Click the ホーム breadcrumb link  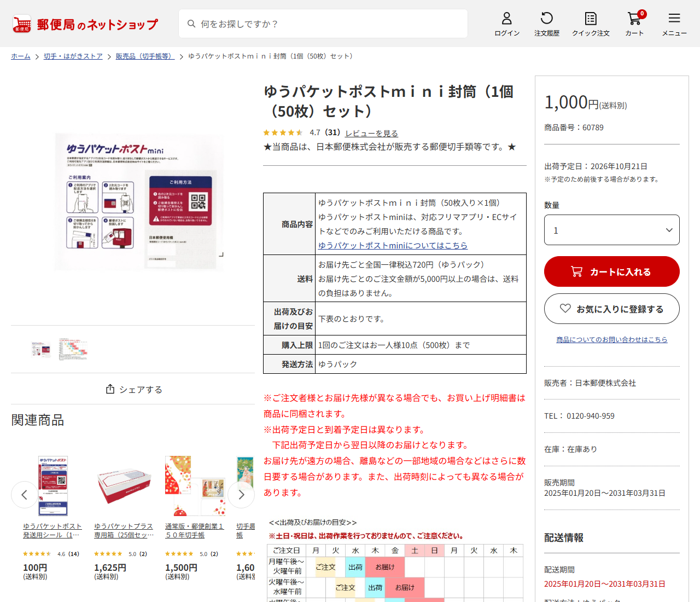[x=21, y=56]
